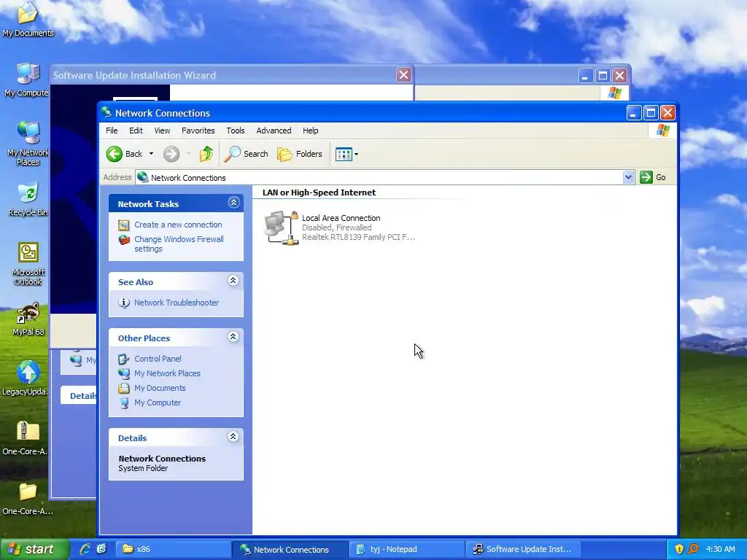The width and height of the screenshot is (747, 560).
Task: Click Create a new connection link
Action: [x=178, y=225]
